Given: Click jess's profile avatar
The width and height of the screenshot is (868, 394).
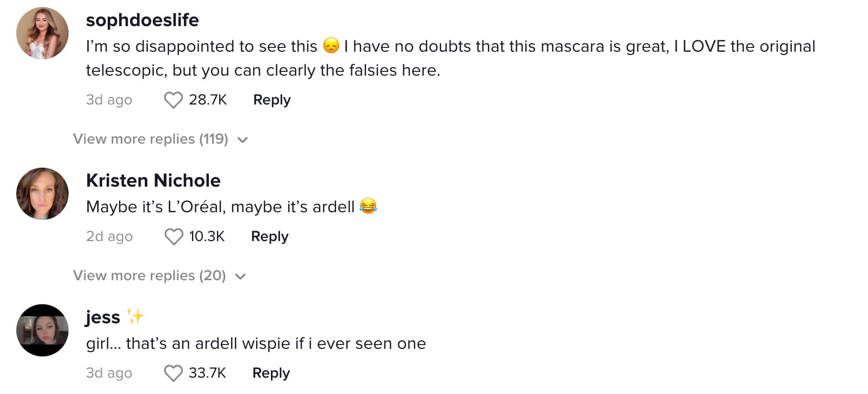Looking at the screenshot, I should [42, 330].
